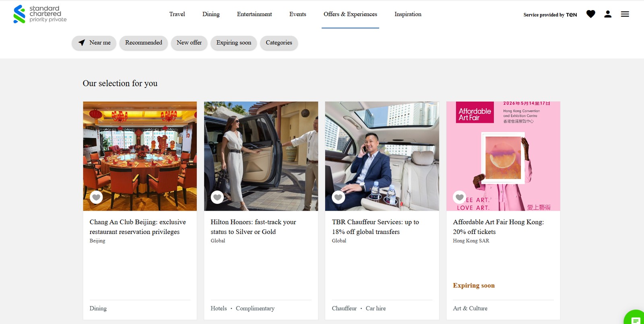Image resolution: width=644 pixels, height=324 pixels.
Task: Show Recommended offers
Action: (143, 43)
